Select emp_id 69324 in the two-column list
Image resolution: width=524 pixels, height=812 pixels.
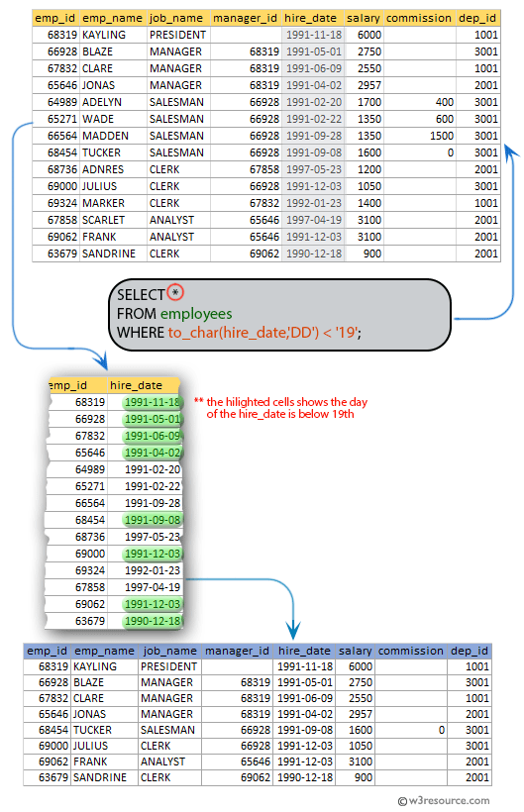click(90, 570)
